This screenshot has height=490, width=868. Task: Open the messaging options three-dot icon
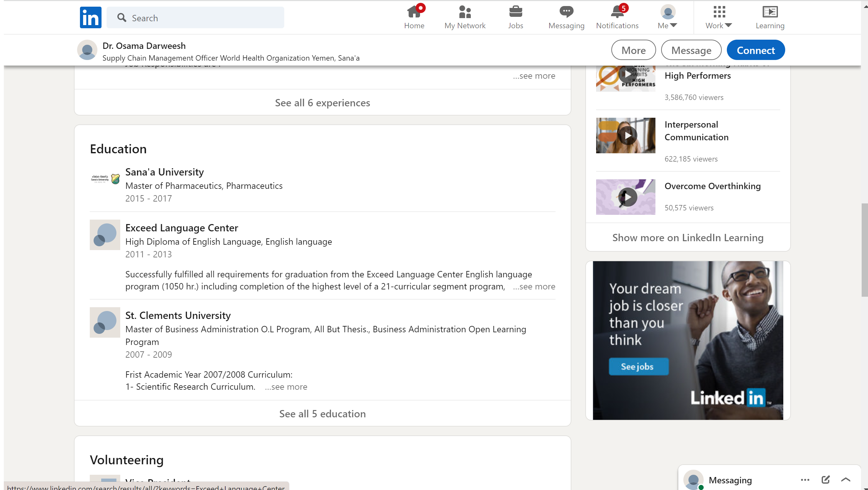[805, 480]
